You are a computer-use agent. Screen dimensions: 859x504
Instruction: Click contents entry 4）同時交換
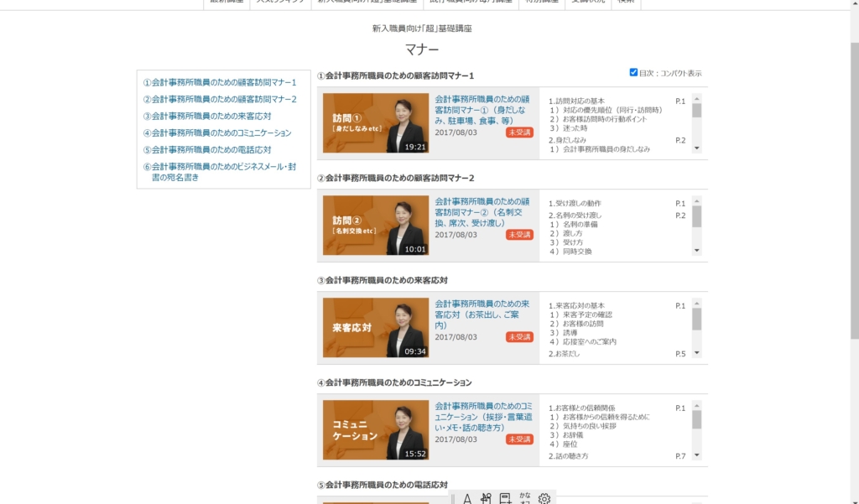(570, 252)
